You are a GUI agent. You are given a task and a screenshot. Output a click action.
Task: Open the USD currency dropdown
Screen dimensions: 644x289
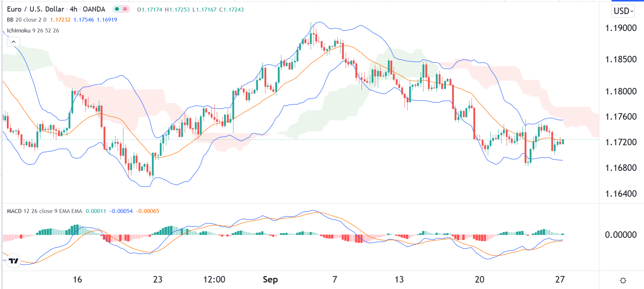point(623,11)
